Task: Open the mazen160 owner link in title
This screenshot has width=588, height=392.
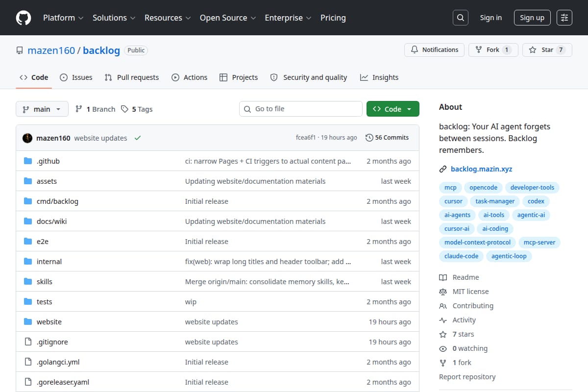Action: click(51, 50)
